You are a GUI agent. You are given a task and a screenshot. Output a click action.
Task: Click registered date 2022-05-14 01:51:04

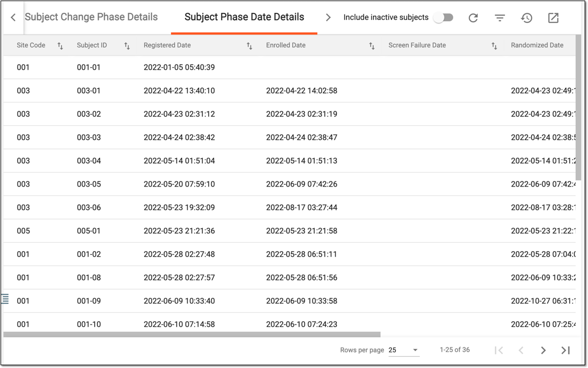coord(179,160)
